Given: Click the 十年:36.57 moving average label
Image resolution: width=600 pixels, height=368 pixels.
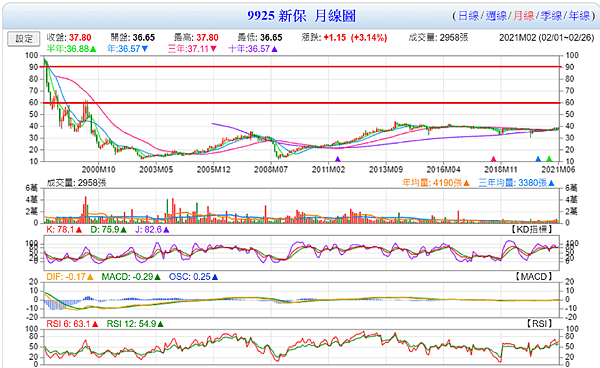Looking at the screenshot, I should 253,49.
